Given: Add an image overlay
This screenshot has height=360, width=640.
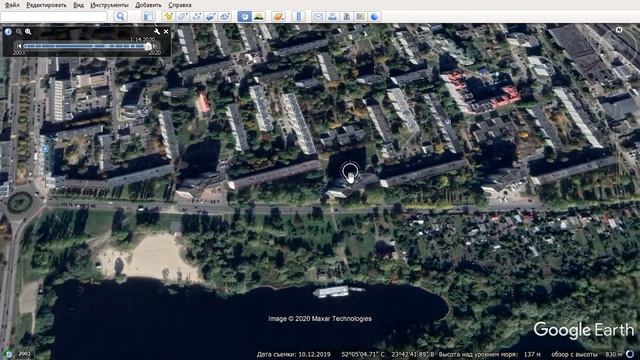Looking at the screenshot, I should (210, 16).
